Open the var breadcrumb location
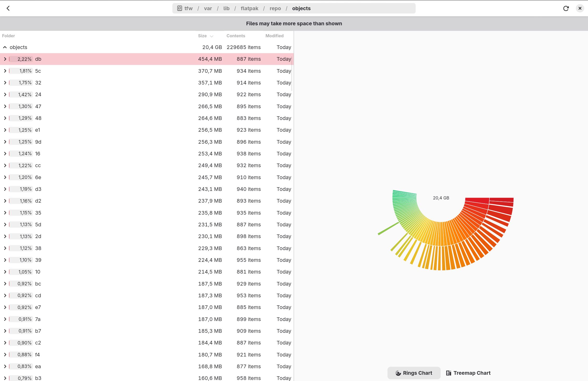The height and width of the screenshot is (381, 588). tap(208, 8)
